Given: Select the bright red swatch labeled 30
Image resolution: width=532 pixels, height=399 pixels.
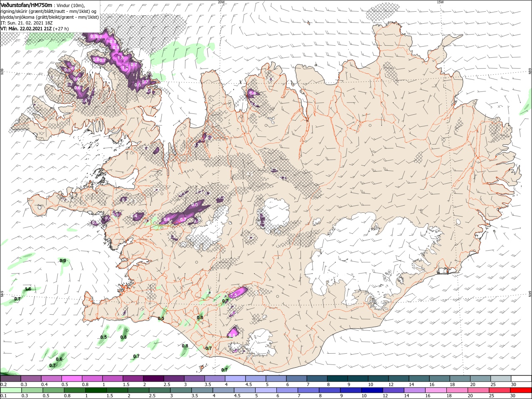Looking at the screenshot, I should click(x=521, y=390).
